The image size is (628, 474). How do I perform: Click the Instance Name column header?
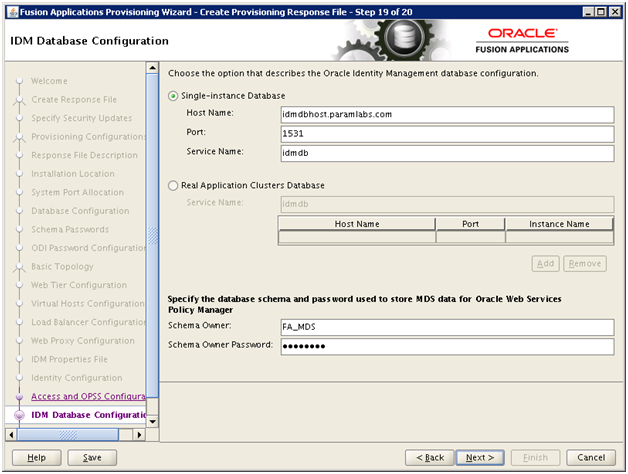(559, 224)
